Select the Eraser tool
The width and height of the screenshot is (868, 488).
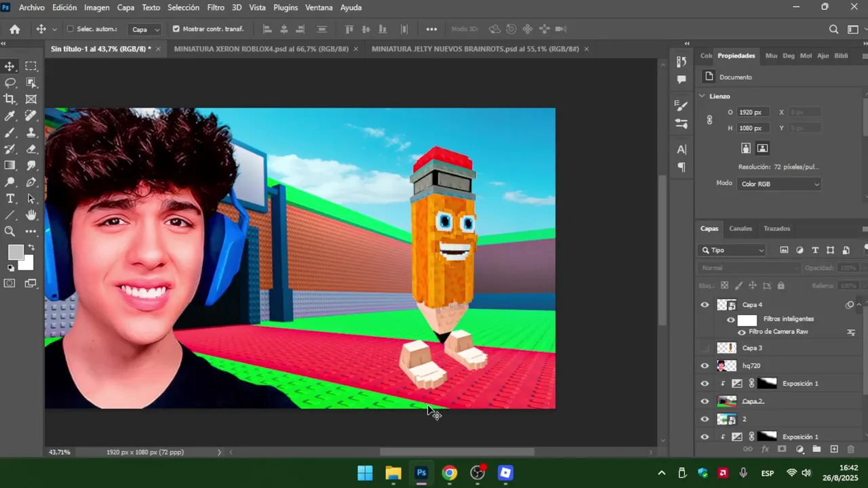pyautogui.click(x=31, y=149)
